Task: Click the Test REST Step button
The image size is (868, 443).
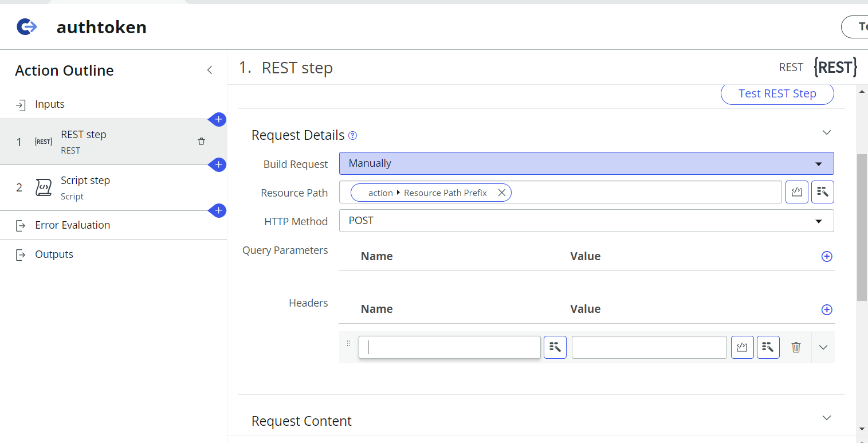Action: tap(777, 93)
